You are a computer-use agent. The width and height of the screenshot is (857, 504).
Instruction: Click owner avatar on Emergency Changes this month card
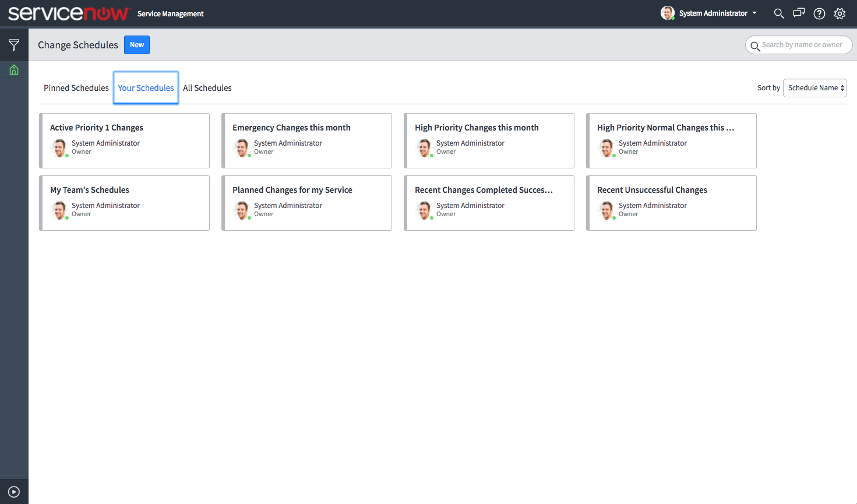[242, 148]
